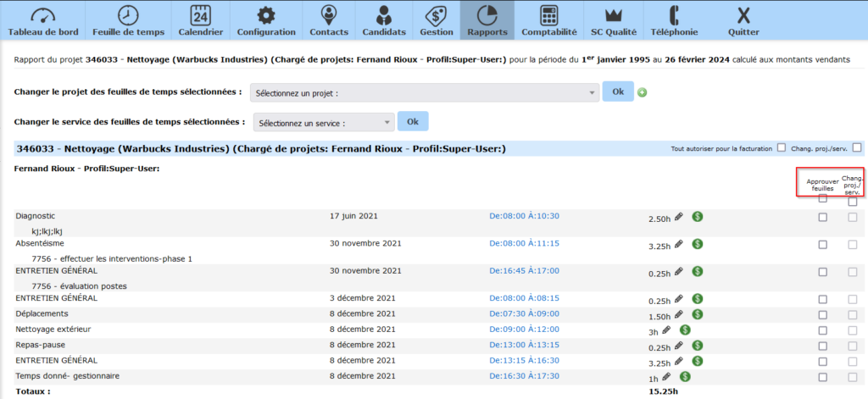The width and height of the screenshot is (868, 399).
Task: Tick approve checkbox for Nettoyage extérieur row
Action: click(822, 330)
